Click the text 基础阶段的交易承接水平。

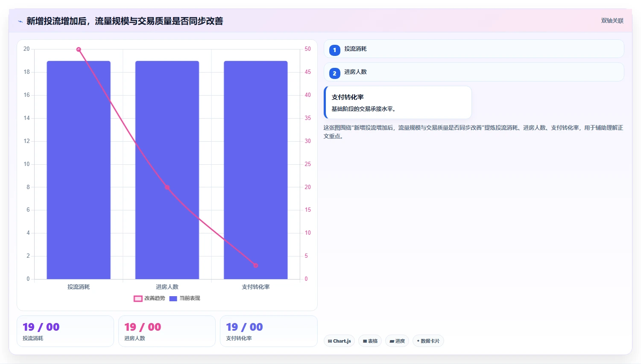point(363,109)
